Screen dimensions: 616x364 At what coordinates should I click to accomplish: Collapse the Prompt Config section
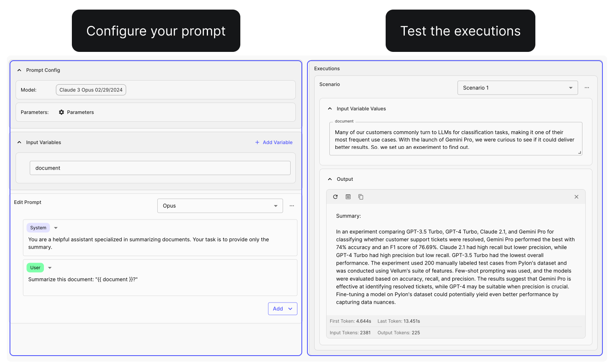click(19, 70)
